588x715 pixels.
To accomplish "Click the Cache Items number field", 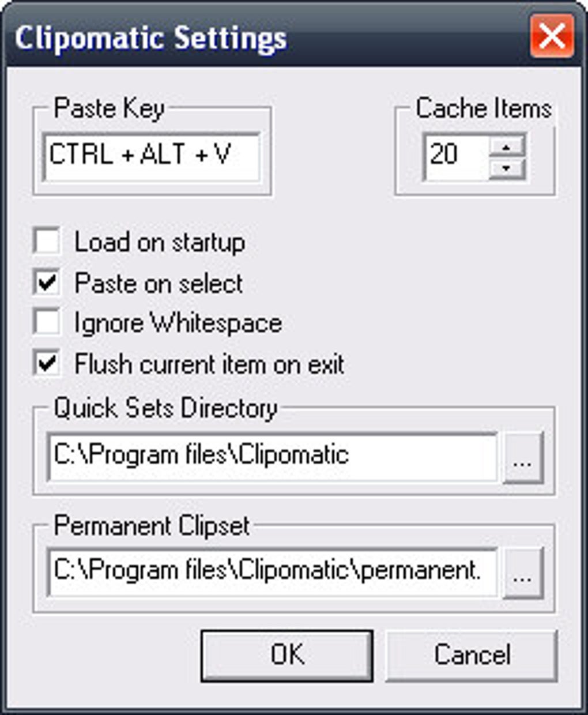I will coord(455,156).
